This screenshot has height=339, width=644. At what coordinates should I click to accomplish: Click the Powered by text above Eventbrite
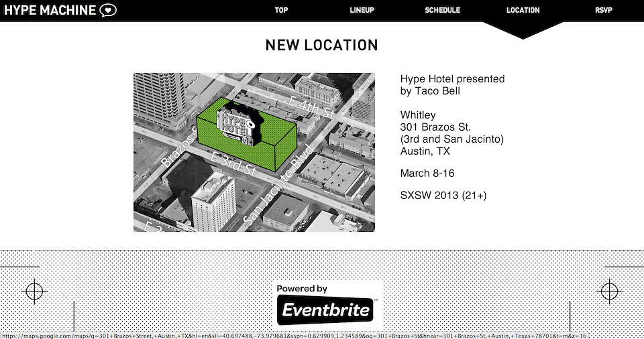(x=302, y=289)
